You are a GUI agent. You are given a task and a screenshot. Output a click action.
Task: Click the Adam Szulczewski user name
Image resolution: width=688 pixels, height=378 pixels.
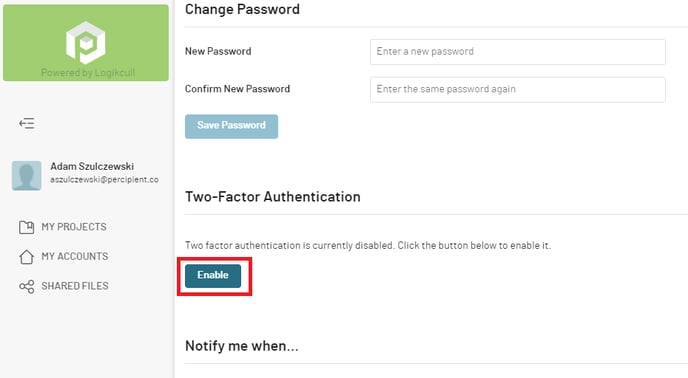click(92, 166)
